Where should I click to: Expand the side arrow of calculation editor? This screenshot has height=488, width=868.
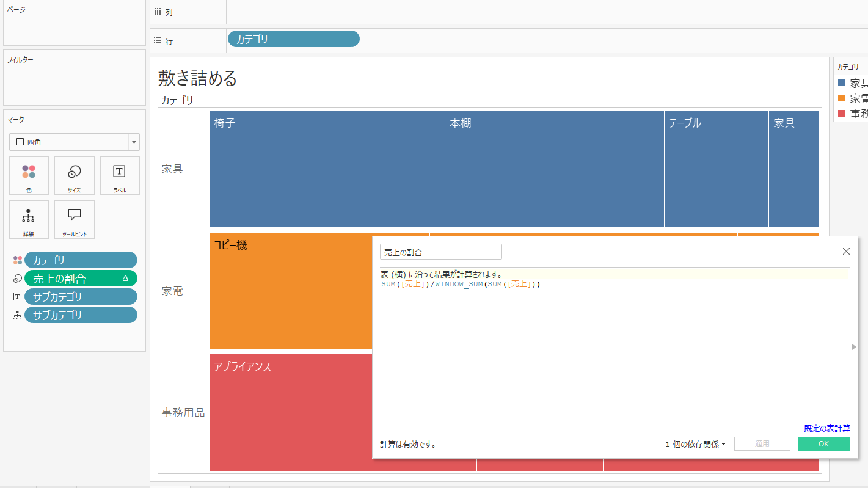pos(854,347)
